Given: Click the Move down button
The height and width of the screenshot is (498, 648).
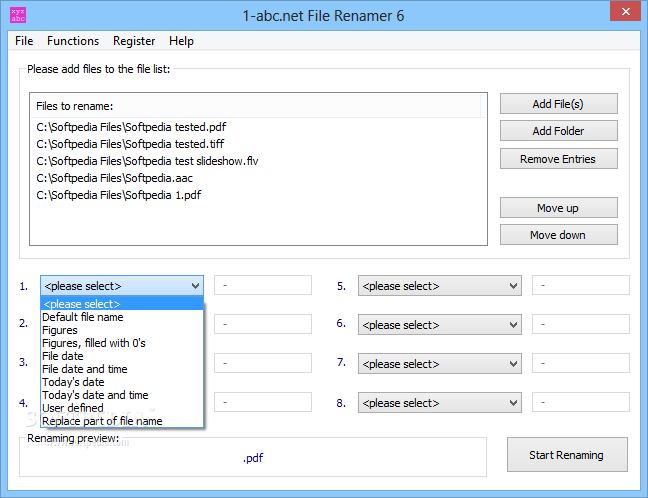Looking at the screenshot, I should pyautogui.click(x=558, y=235).
